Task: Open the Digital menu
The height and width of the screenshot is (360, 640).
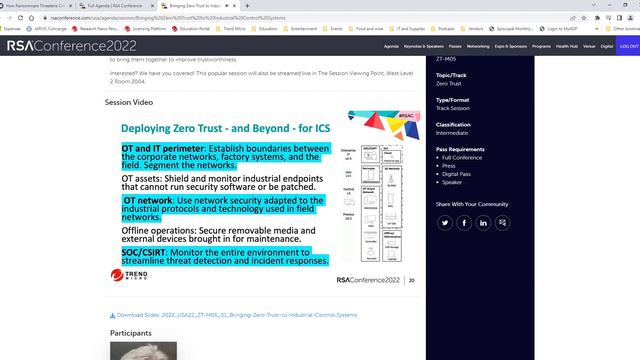Action: [x=607, y=47]
